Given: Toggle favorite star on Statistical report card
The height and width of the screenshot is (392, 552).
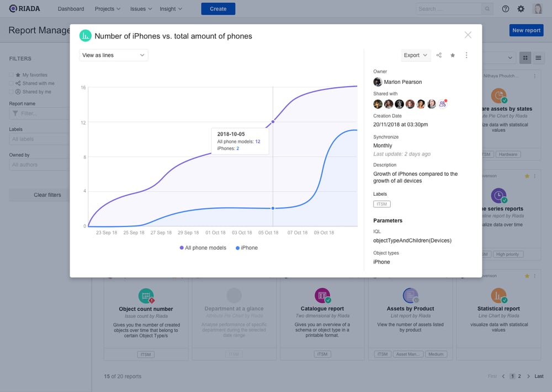Looking at the screenshot, I should pyautogui.click(x=527, y=276).
